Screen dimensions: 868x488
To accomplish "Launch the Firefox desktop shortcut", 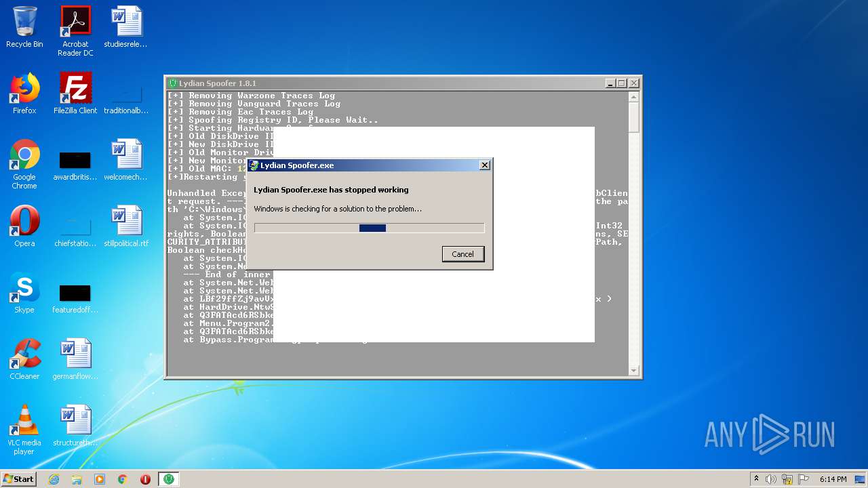I will click(x=24, y=94).
